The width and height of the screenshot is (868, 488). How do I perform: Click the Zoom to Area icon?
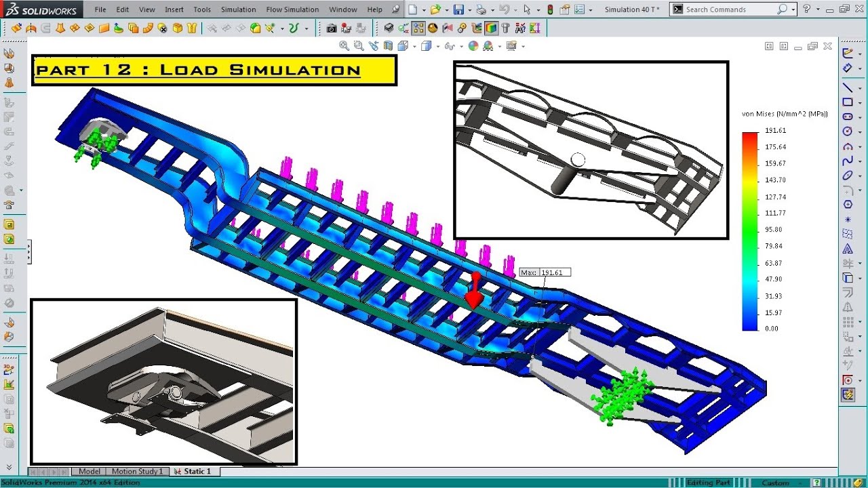click(x=358, y=46)
